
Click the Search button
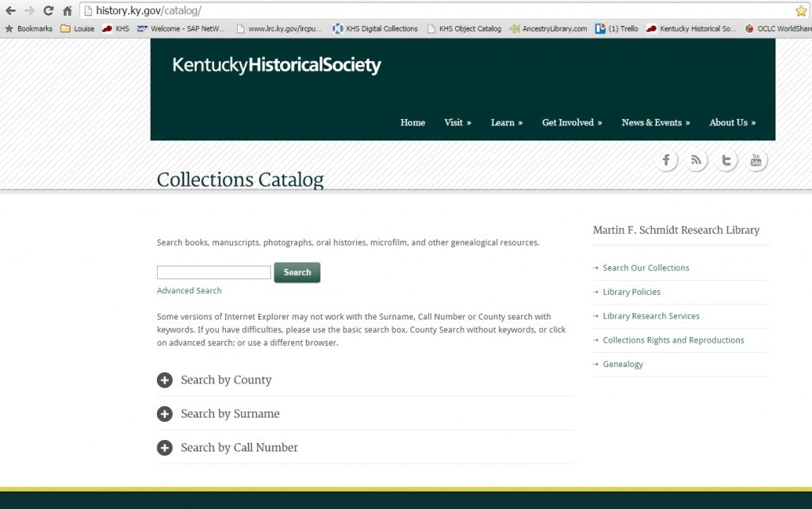coord(297,272)
